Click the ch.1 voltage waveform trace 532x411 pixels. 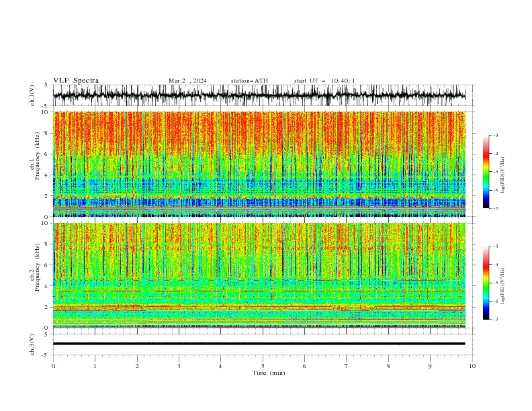click(x=259, y=95)
